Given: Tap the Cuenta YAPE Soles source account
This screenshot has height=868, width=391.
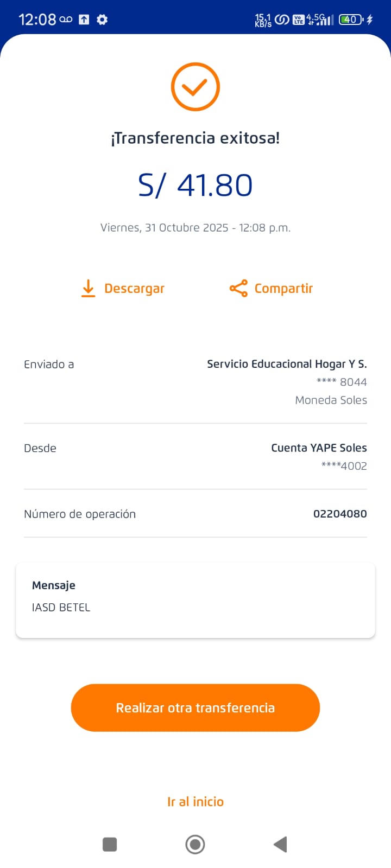Looking at the screenshot, I should tap(319, 448).
